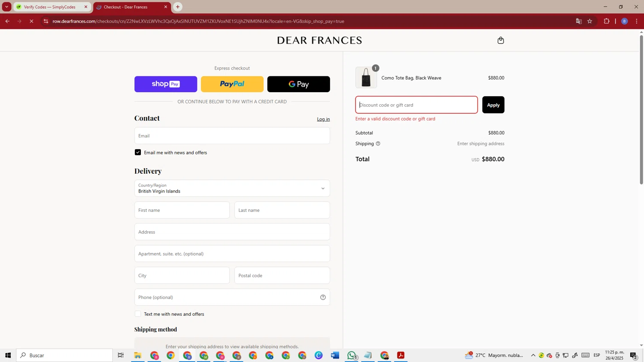
Task: Open Microsoft Word from the taskbar
Action: coord(335,355)
